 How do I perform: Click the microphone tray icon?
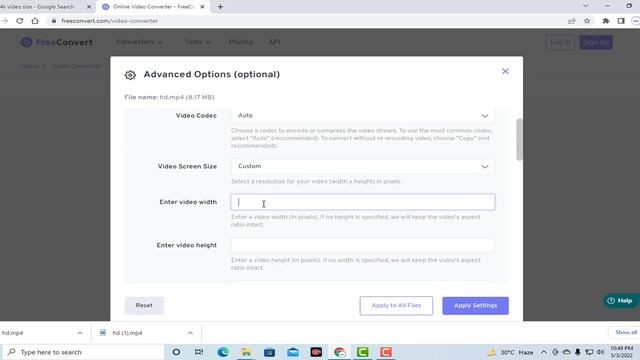coord(578,352)
